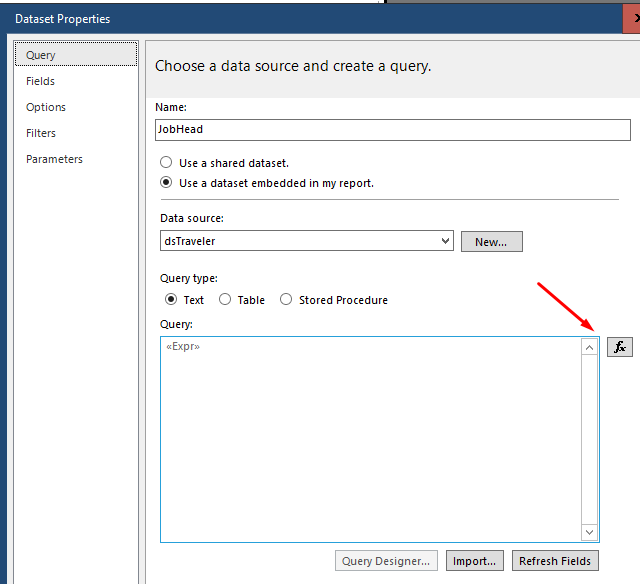Click the query box scroll up arrow
640x584 pixels.
click(589, 347)
